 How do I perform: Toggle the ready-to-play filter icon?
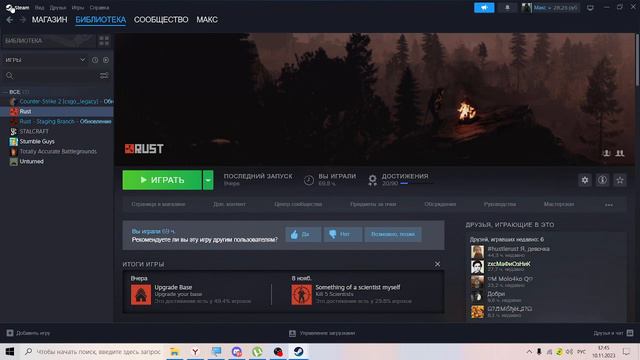[x=106, y=60]
